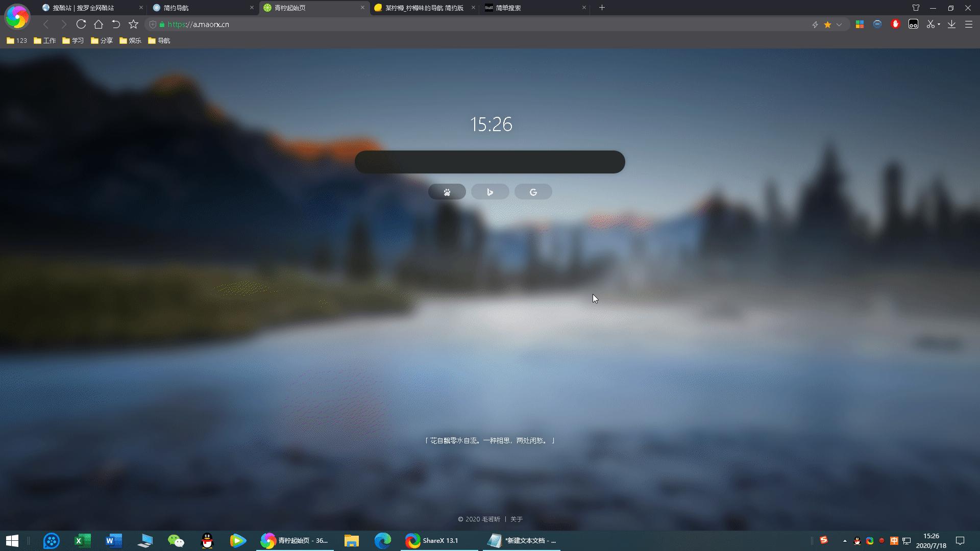Open the colorful grid extensions icon
The width and height of the screenshot is (980, 551).
[860, 24]
